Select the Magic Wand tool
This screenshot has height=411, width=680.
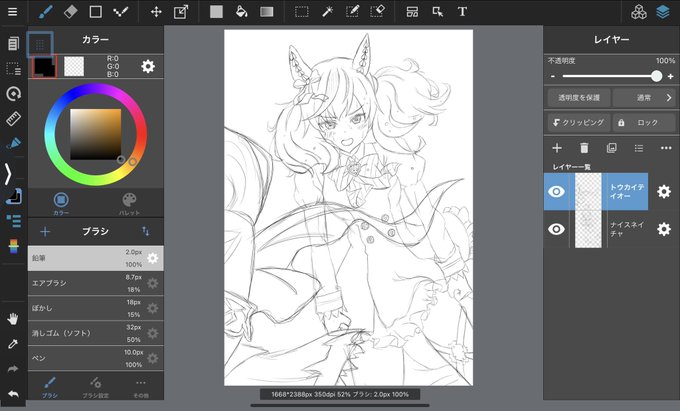click(x=327, y=12)
